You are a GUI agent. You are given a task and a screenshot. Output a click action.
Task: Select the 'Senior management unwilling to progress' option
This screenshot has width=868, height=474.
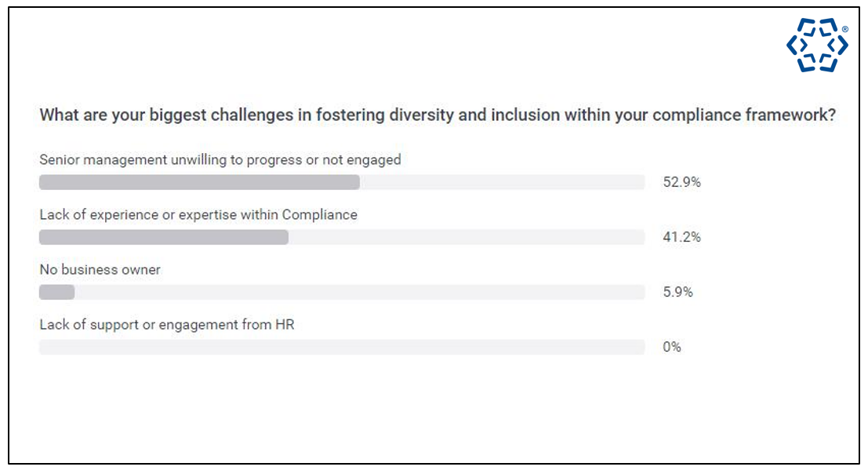220,160
